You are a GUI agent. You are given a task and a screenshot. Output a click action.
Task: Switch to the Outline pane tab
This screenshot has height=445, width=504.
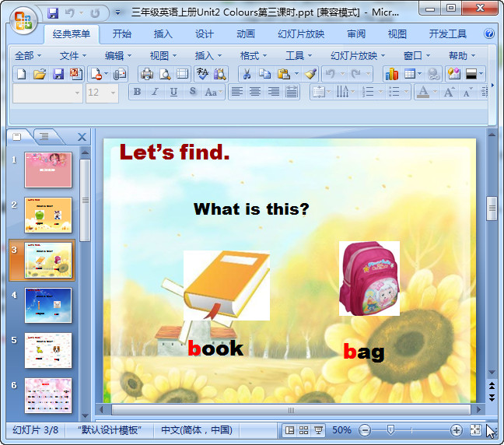[x=44, y=136]
